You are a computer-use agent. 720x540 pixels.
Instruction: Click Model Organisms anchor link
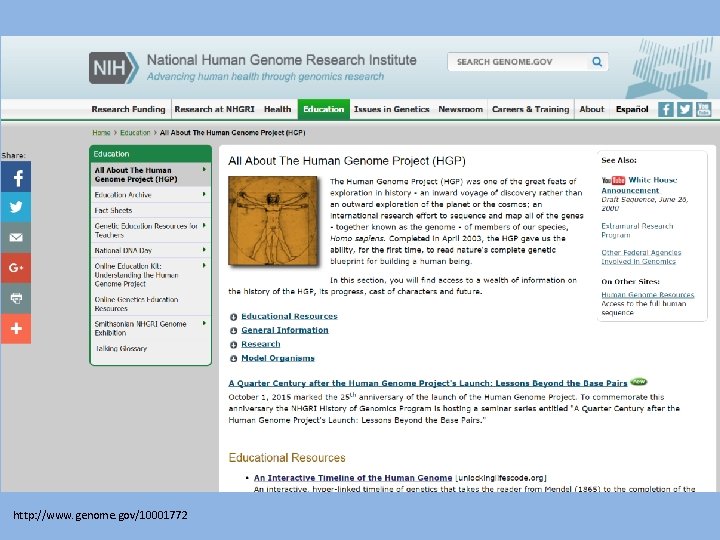[278, 358]
